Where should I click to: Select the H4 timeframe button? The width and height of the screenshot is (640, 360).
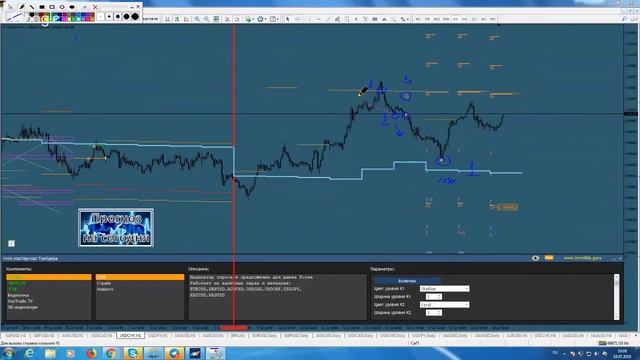464,19
